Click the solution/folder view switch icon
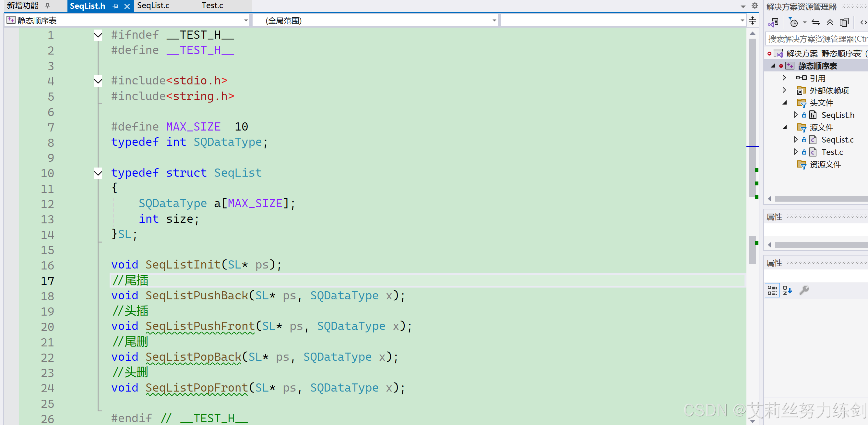Screen dimensions: 868x425 (773, 23)
